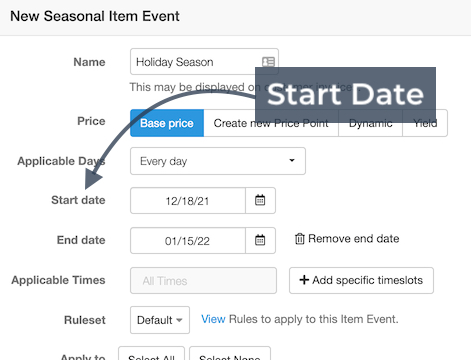This screenshot has height=360, width=471.
Task: Expand the Every day dropdown
Action: pyautogui.click(x=218, y=161)
